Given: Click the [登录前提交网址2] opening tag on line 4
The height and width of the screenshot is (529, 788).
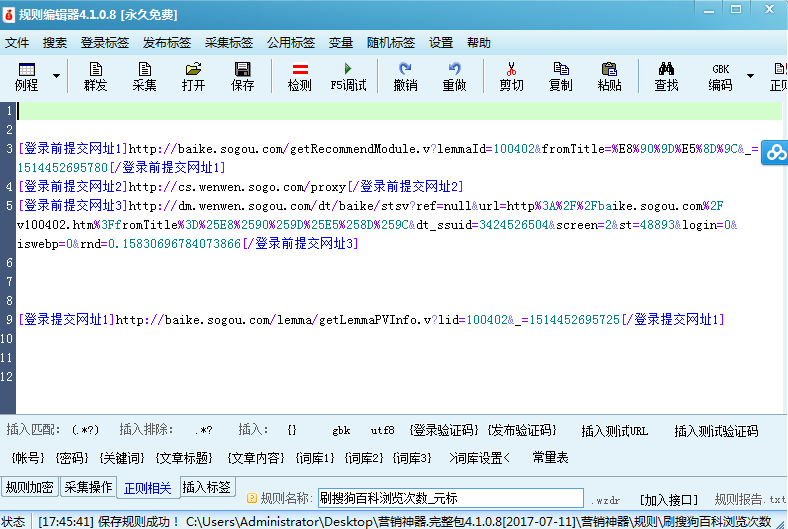Looking at the screenshot, I should click(72, 186).
